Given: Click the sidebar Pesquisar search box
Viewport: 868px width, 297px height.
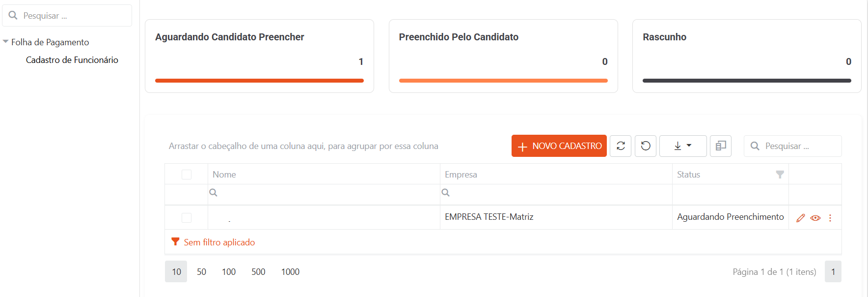Looking at the screenshot, I should (67, 16).
